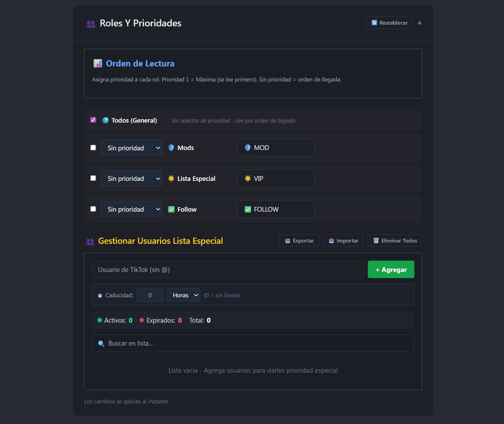
Task: Click the Importar button
Action: tap(343, 240)
